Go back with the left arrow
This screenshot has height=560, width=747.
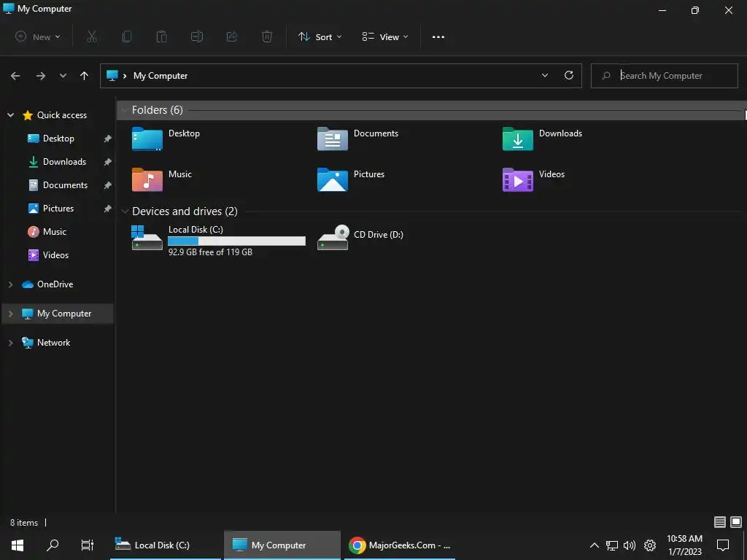coord(15,76)
